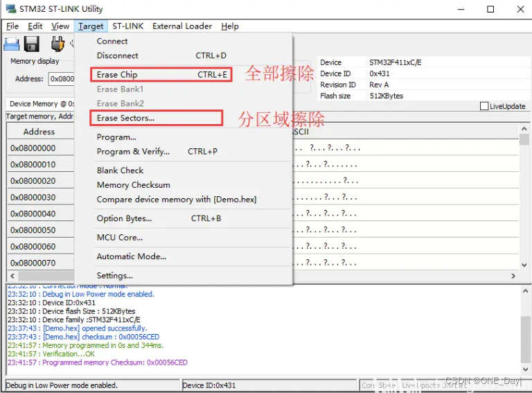This screenshot has height=393, width=532.
Task: Click memory table scroll left arrow
Action: click(x=12, y=276)
